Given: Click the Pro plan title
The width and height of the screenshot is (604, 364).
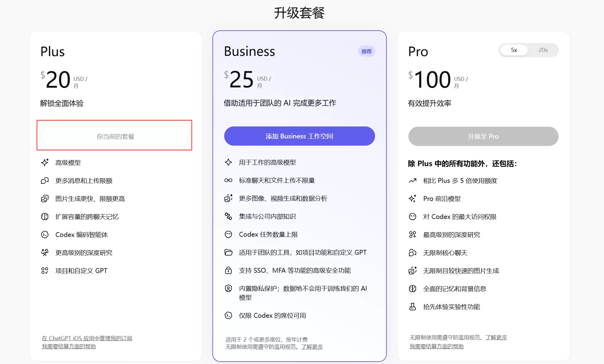Looking at the screenshot, I should tap(418, 52).
